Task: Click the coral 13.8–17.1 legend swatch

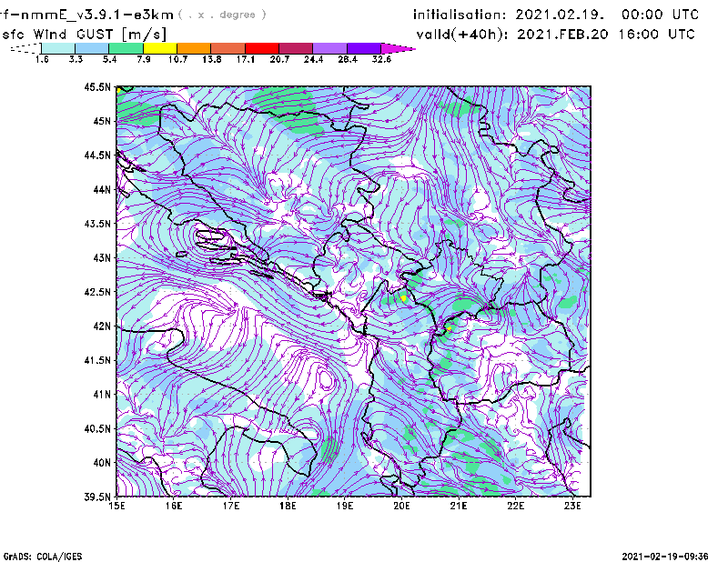Action: [x=227, y=48]
